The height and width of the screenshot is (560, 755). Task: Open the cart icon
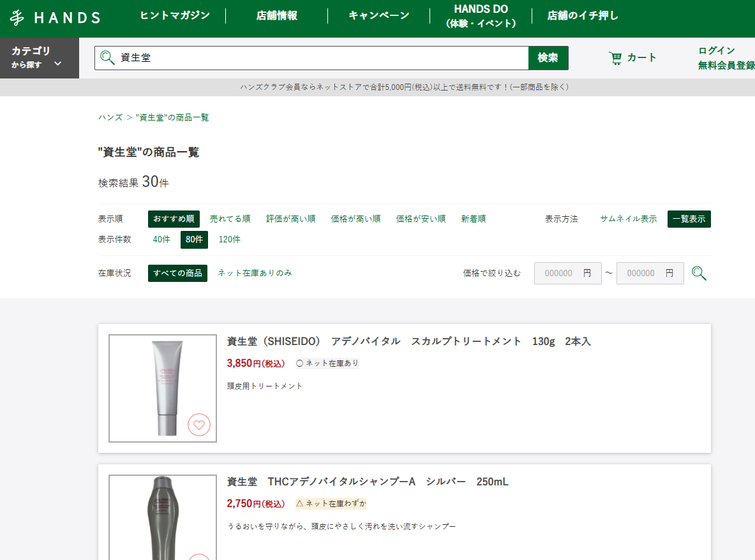(x=615, y=58)
